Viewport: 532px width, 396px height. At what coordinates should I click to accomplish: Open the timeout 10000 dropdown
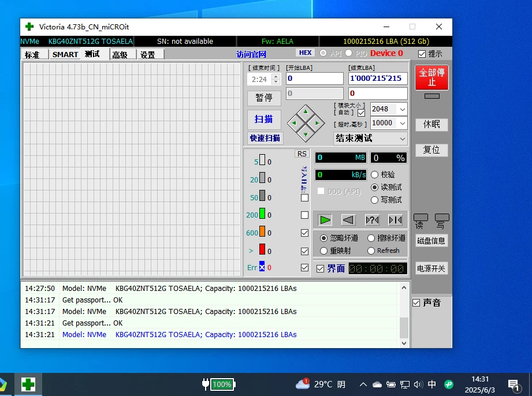[403, 123]
